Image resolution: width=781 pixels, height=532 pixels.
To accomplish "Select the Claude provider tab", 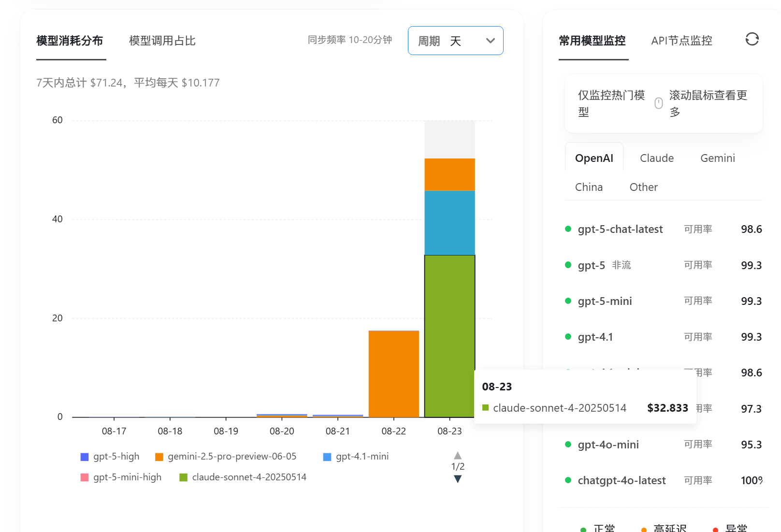I will [x=656, y=158].
